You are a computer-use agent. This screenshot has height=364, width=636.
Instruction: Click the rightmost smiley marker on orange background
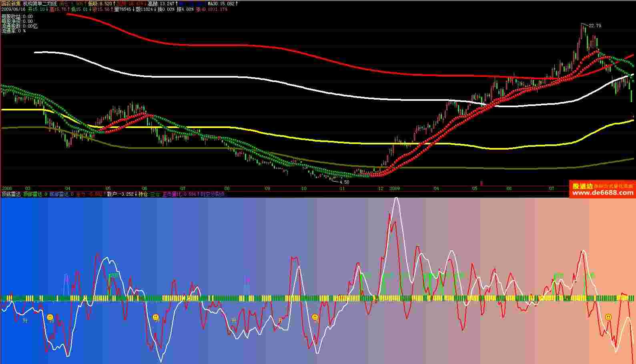[x=608, y=317]
